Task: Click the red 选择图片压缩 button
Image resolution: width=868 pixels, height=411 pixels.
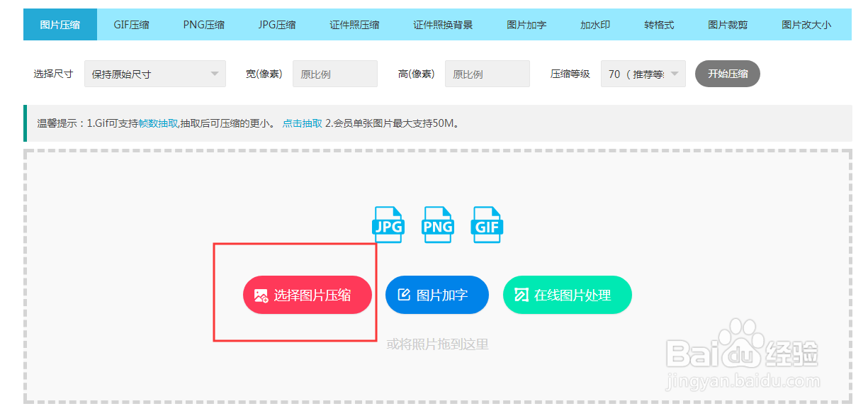Action: point(308,295)
